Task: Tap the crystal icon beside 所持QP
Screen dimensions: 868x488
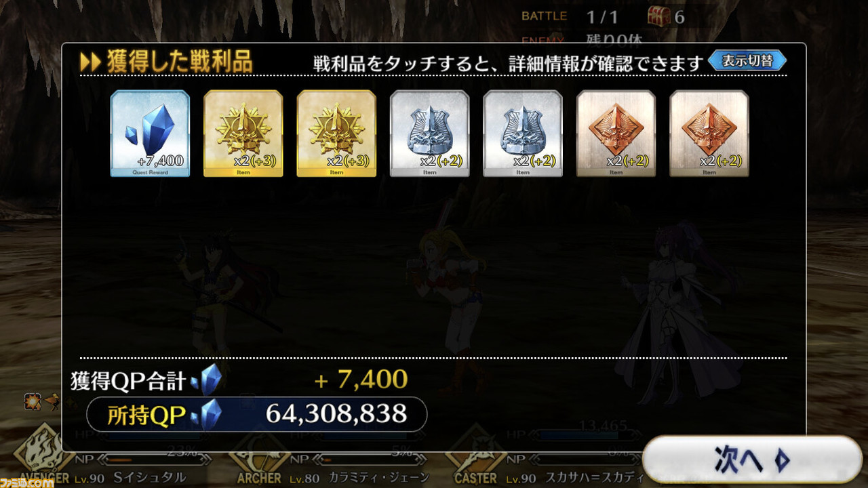Action: tap(206, 414)
